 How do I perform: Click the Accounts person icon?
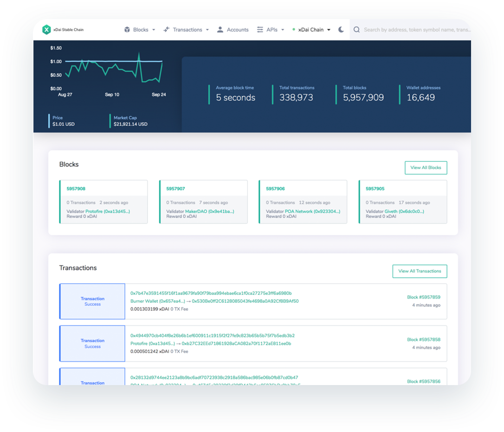[220, 30]
